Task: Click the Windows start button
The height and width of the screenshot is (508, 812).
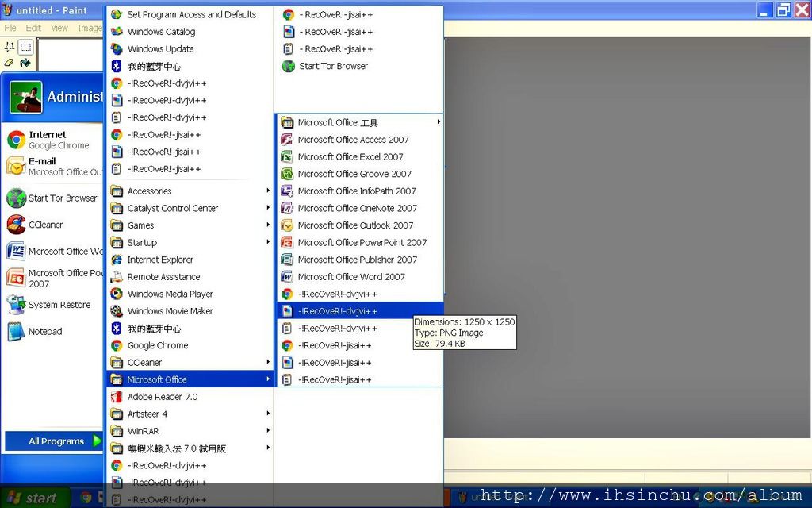Action: click(34, 498)
